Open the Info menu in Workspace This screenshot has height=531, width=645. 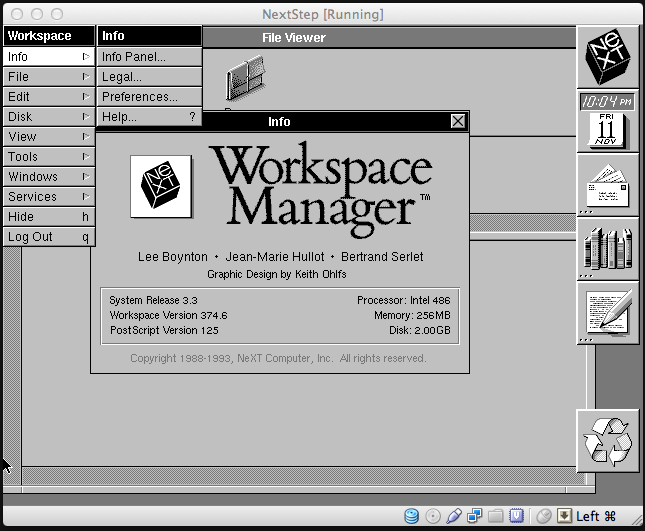pyautogui.click(x=49, y=56)
